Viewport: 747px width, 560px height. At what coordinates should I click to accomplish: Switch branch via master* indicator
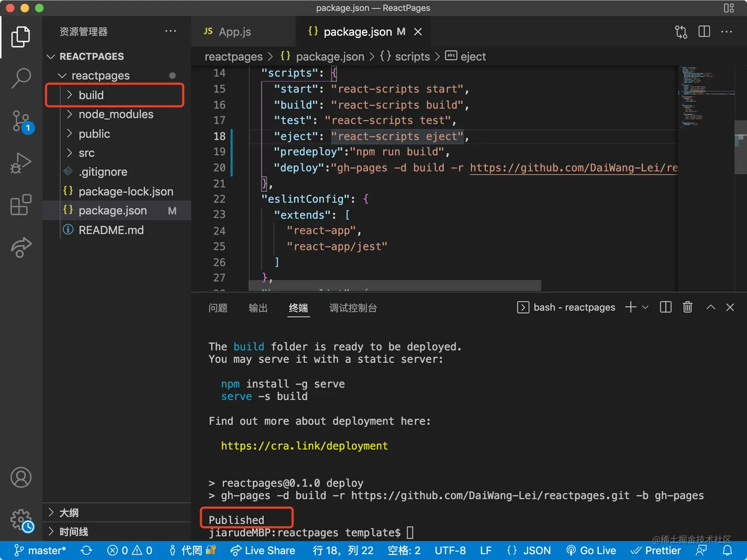coord(40,550)
